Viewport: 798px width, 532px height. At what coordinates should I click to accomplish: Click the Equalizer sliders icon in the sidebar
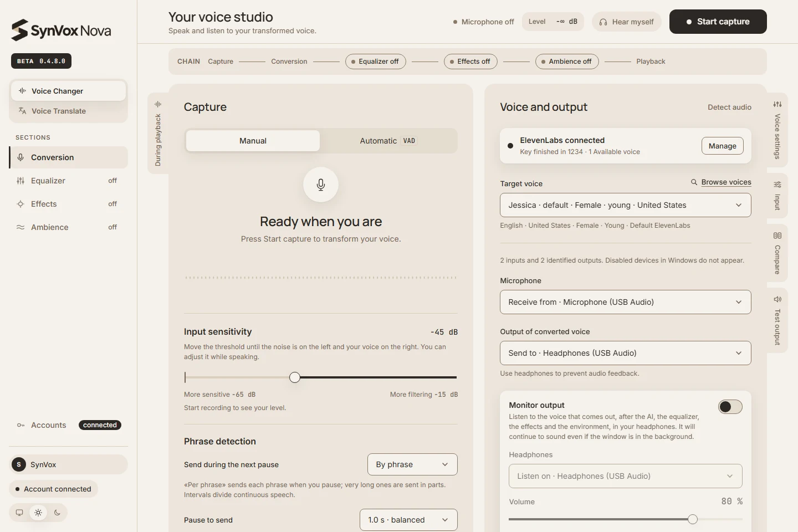21,181
